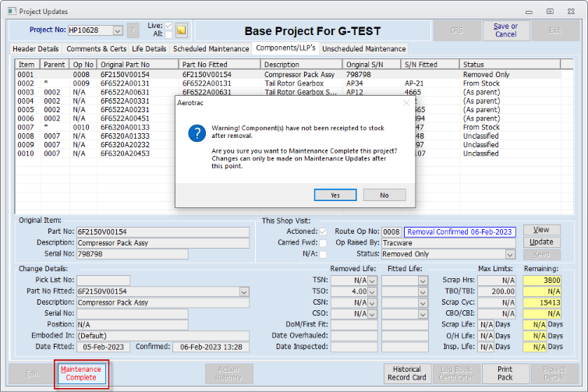Open the Removed Life CSO dropdown
The width and height of the screenshot is (588, 392).
372,314
